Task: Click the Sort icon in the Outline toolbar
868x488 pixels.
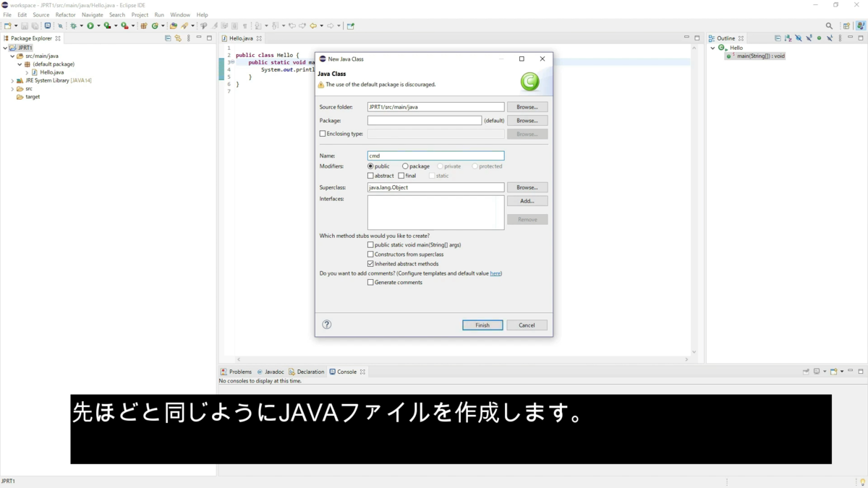Action: click(787, 38)
